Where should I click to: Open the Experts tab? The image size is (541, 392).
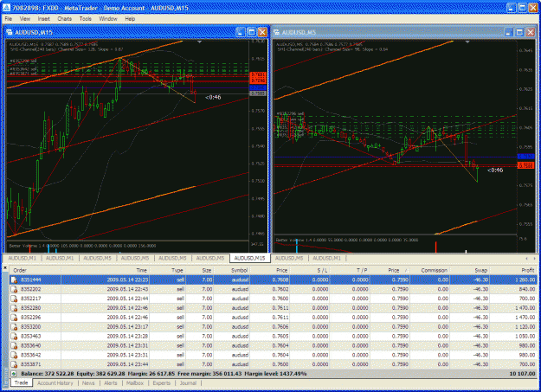162,383
